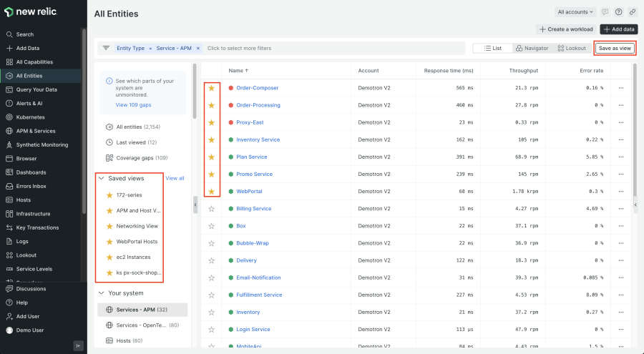644x354 pixels.
Task: Remove the Service - APM filter chip
Action: tap(198, 48)
